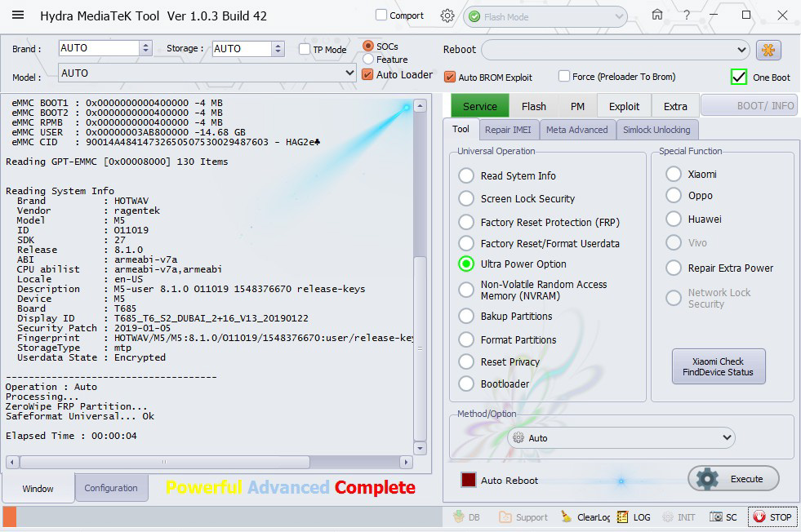The height and width of the screenshot is (532, 801).
Task: Select Reset Privacy option
Action: click(466, 361)
